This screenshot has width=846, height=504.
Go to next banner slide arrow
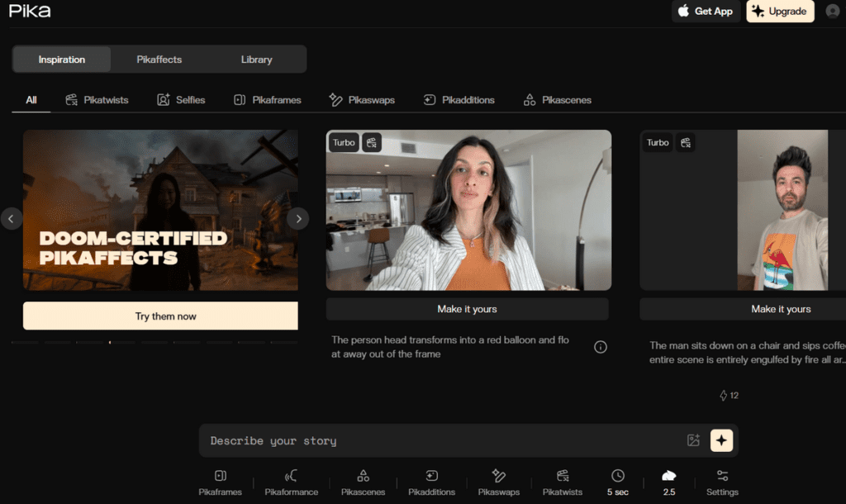[297, 219]
